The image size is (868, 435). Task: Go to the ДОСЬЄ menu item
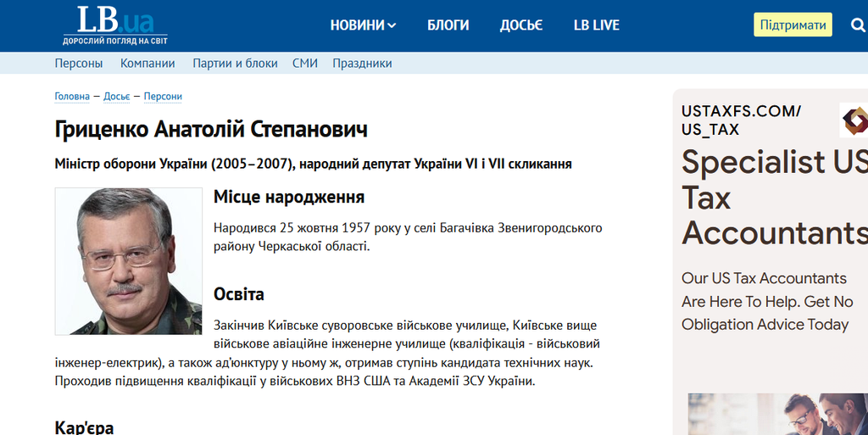521,25
